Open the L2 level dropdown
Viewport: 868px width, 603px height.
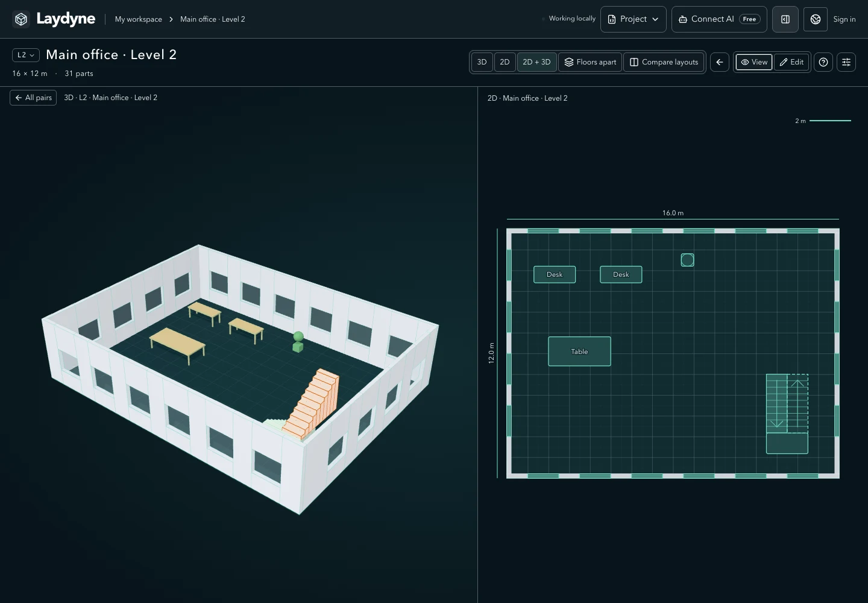[26, 55]
